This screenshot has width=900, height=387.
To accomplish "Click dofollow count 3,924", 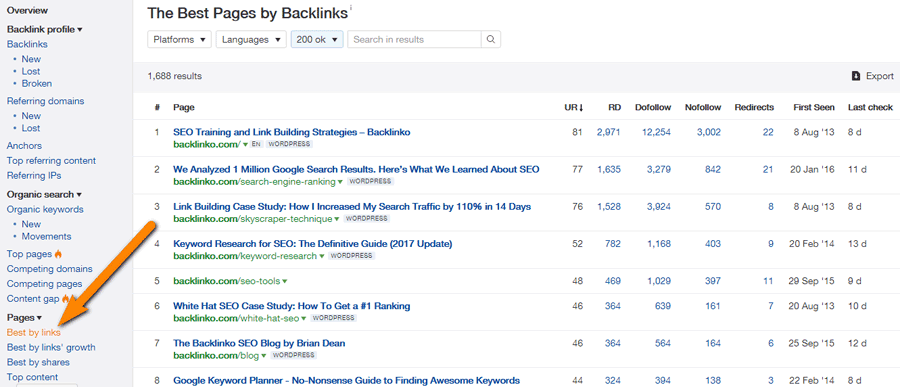I will [659, 207].
